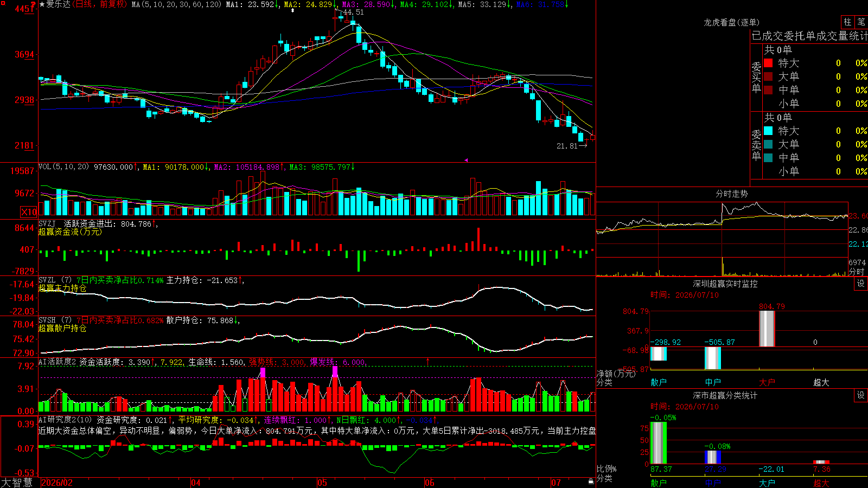Click the SVZJ indicator name
Viewport: 868px width, 488px height.
click(x=47, y=223)
